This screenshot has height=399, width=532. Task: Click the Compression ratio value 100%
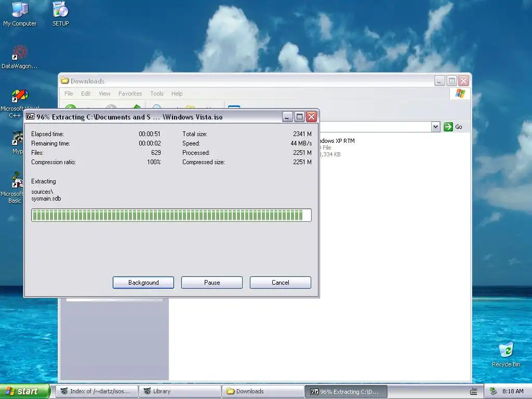point(154,162)
